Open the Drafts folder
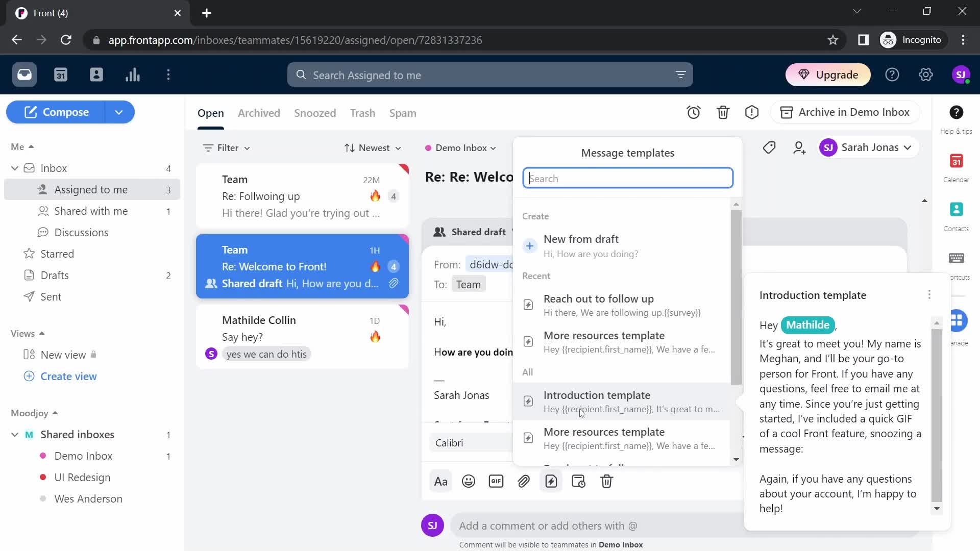This screenshot has height=551, width=980. point(92,275)
